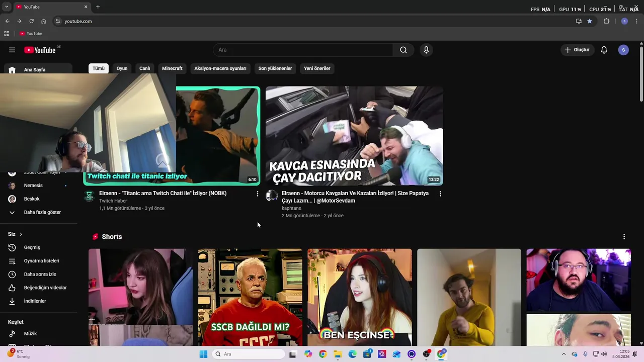
Task: Expand the Siz section chevron
Action: coord(21,234)
